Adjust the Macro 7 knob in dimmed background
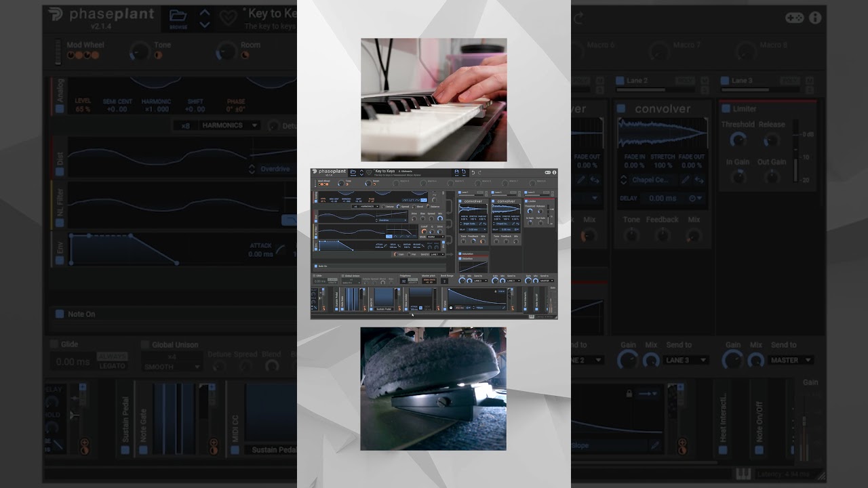868x488 pixels. (x=659, y=51)
